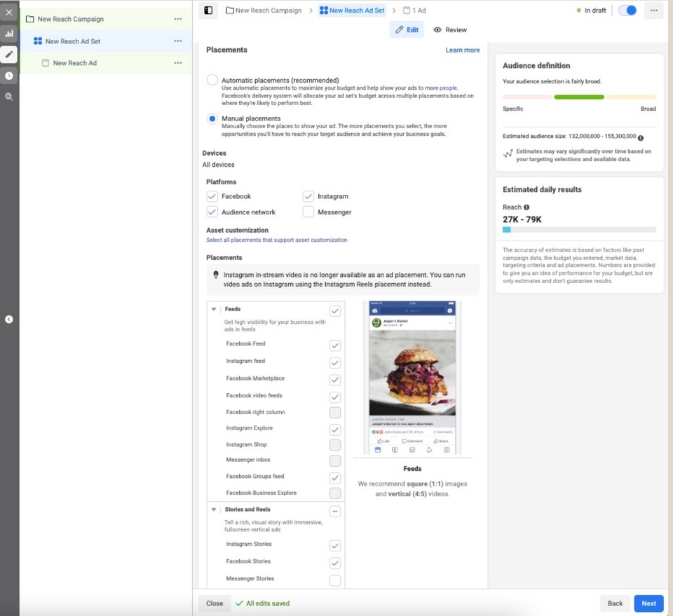Open the magnifier inspect sidebar icon
673x616 pixels.
(9, 97)
